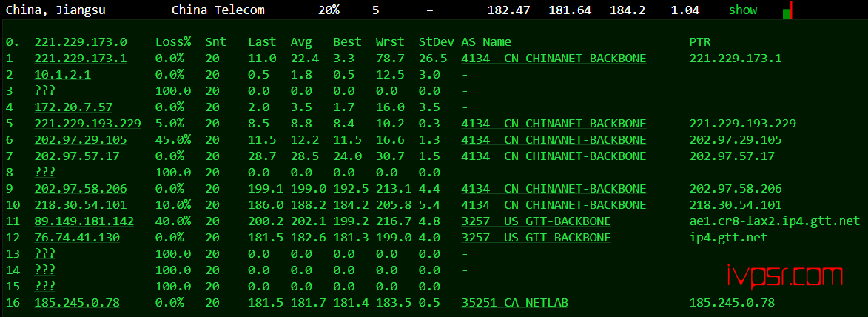Screen dimensions: 868x317
Task: Click the 'Best' column header
Action: [347, 42]
